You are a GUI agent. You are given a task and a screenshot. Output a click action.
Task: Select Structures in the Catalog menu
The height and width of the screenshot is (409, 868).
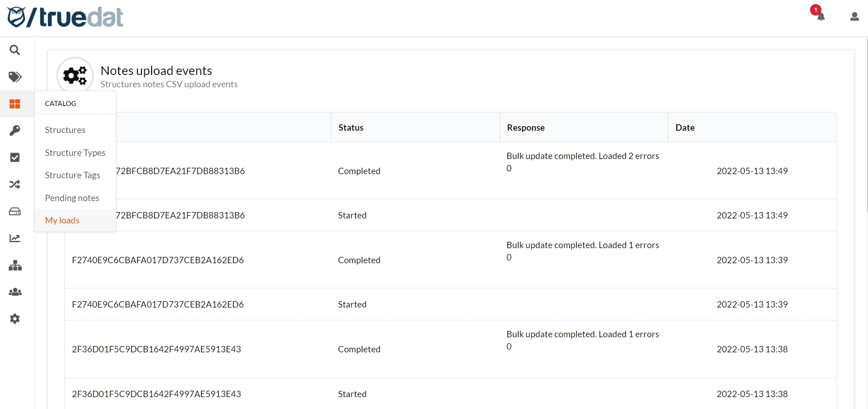point(65,130)
